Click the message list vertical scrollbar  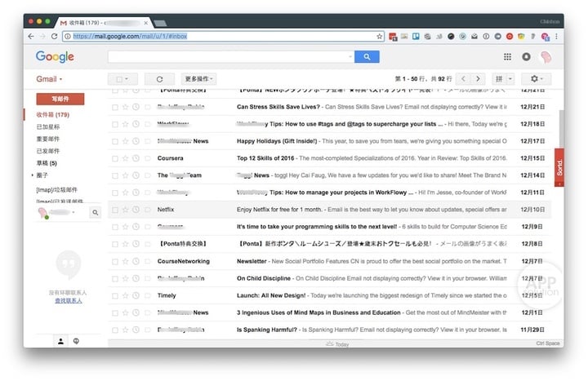(x=561, y=128)
